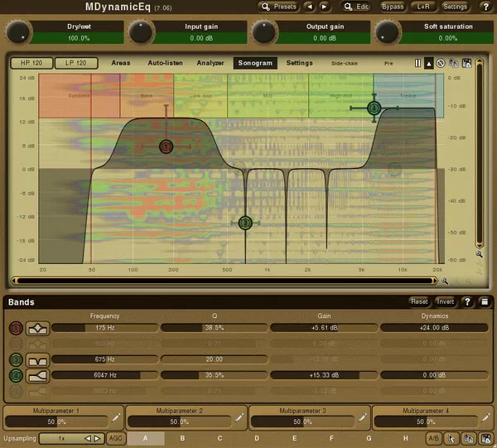Toggle the Bypass button
This screenshot has width=497, height=448.
click(x=393, y=7)
